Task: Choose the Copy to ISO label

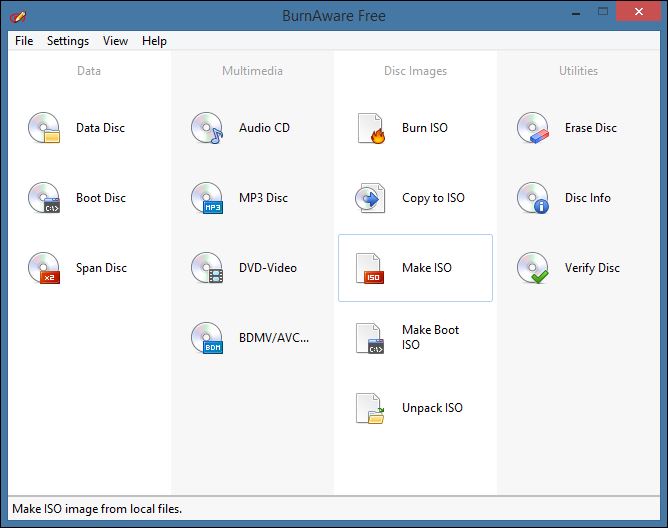Action: [x=433, y=198]
